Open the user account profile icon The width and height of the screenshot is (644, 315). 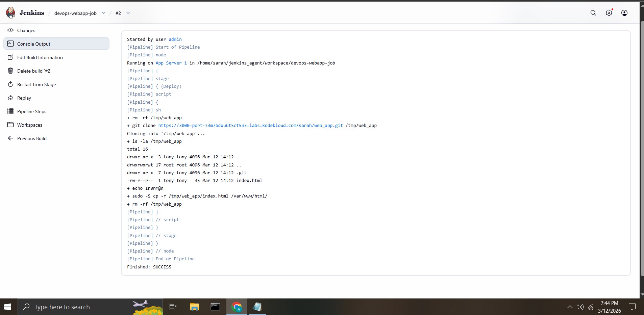[x=624, y=13]
